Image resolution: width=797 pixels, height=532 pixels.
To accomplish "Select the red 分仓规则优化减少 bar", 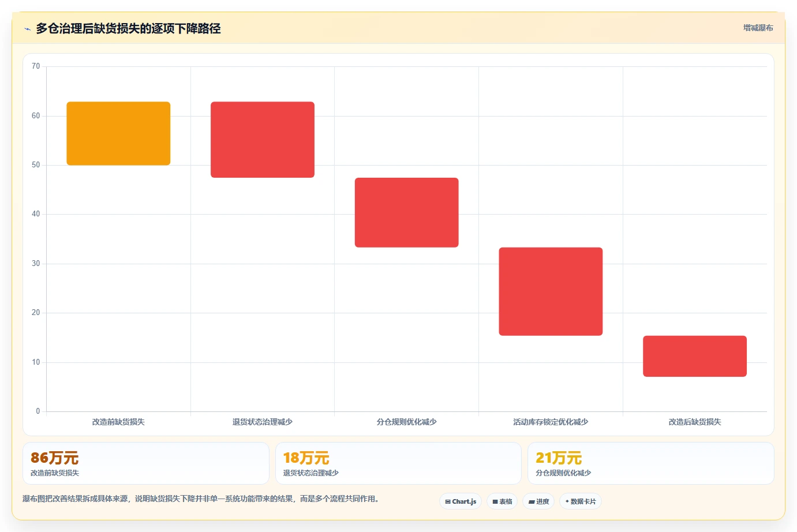I will pos(407,212).
